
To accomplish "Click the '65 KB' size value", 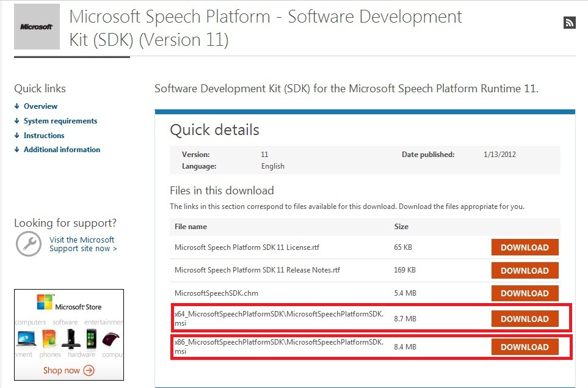I will pyautogui.click(x=403, y=247).
